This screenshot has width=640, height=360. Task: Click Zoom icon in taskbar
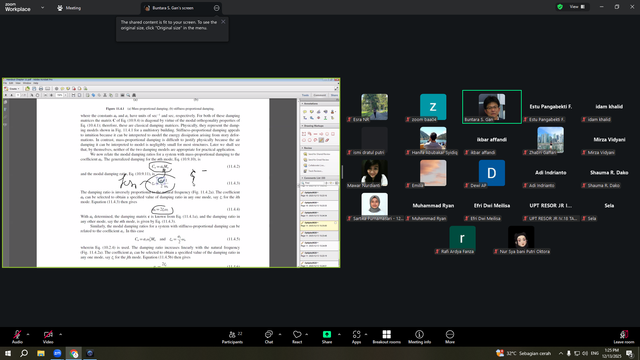[57, 353]
